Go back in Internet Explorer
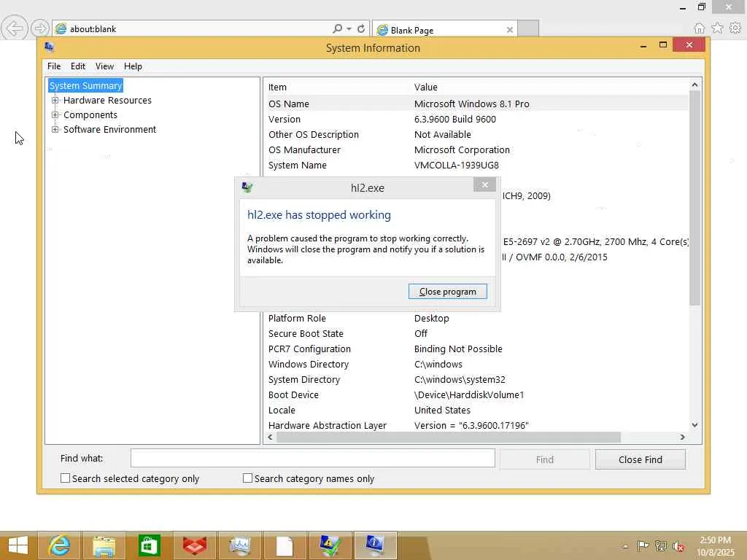Viewport: 747px width, 560px height. tap(15, 28)
